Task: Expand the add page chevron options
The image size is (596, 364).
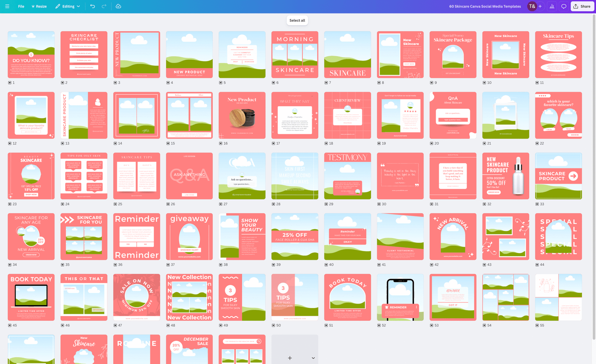Action: (x=313, y=358)
